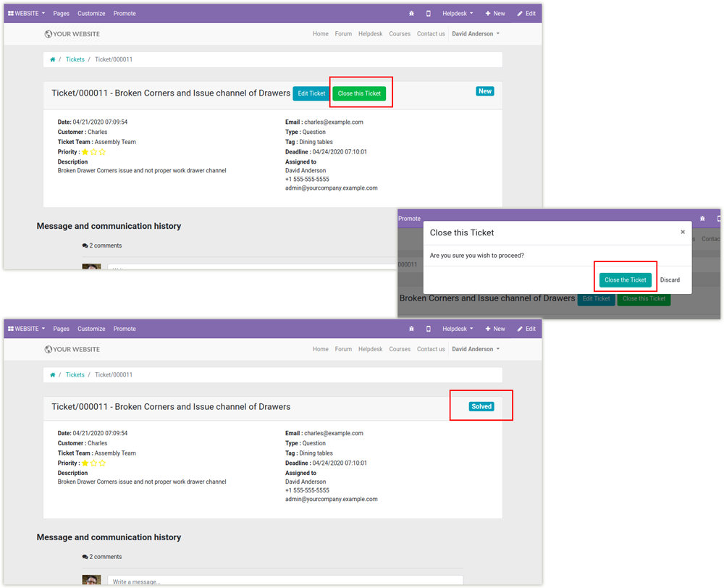
Task: Click the Tickets breadcrumb link on the Solved ticket page
Action: click(x=75, y=375)
